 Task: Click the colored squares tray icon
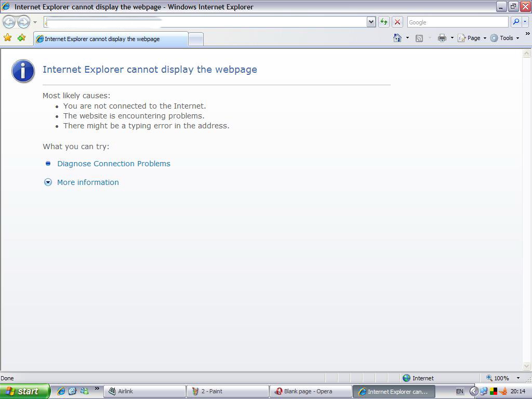(494, 391)
